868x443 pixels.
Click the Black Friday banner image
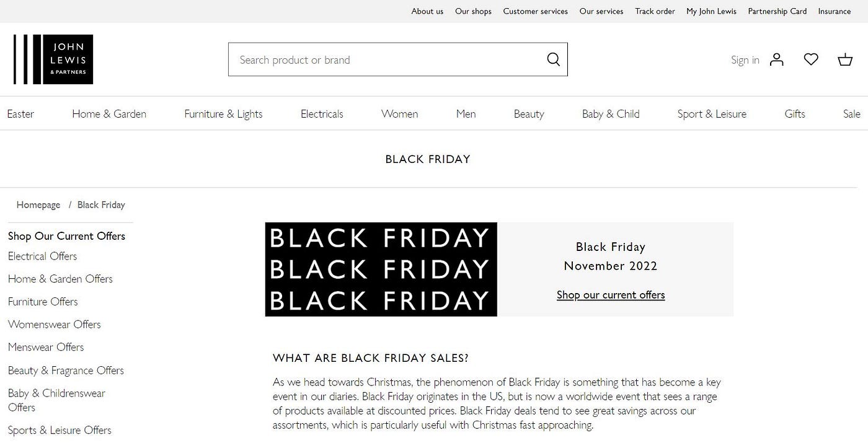pos(381,270)
